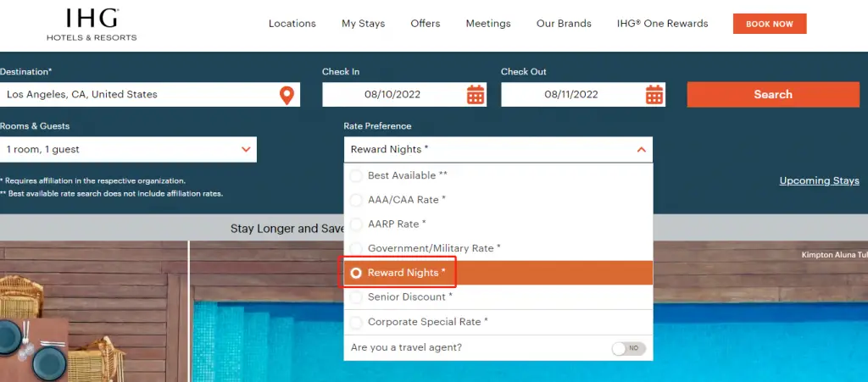This screenshot has width=868, height=382.
Task: Open the Meetings menu
Action: 488,24
